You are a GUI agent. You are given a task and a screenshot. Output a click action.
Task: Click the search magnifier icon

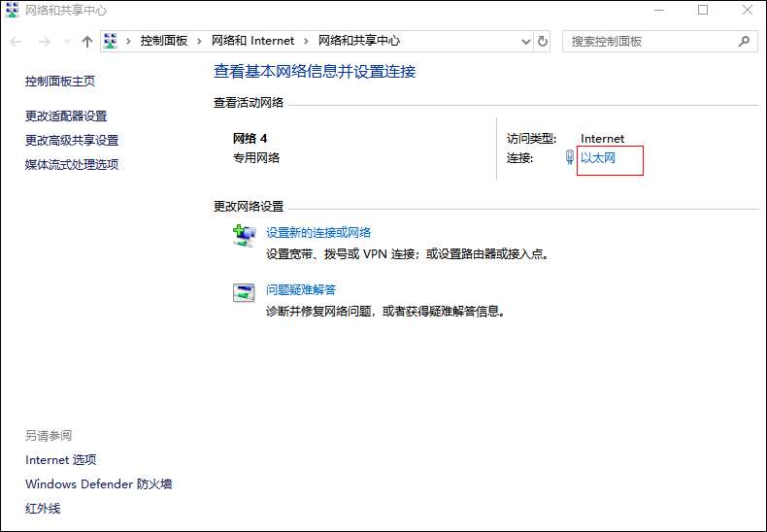pos(744,42)
